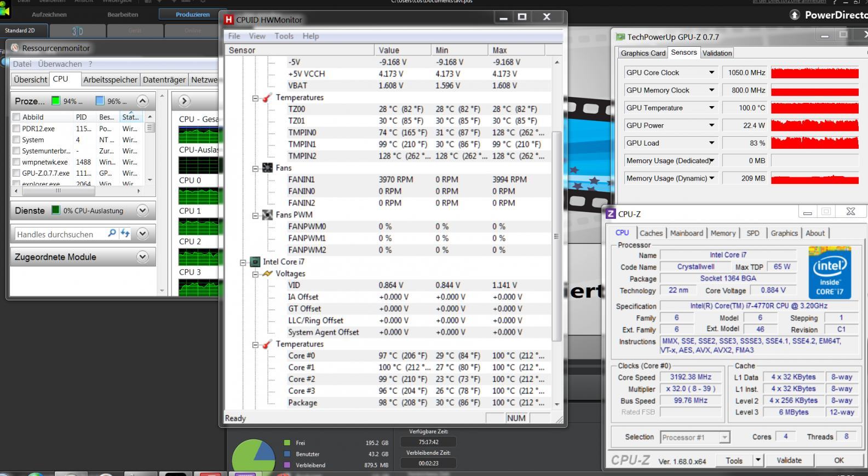Open the About tab in CPU-Z
868x476 pixels.
(x=815, y=233)
